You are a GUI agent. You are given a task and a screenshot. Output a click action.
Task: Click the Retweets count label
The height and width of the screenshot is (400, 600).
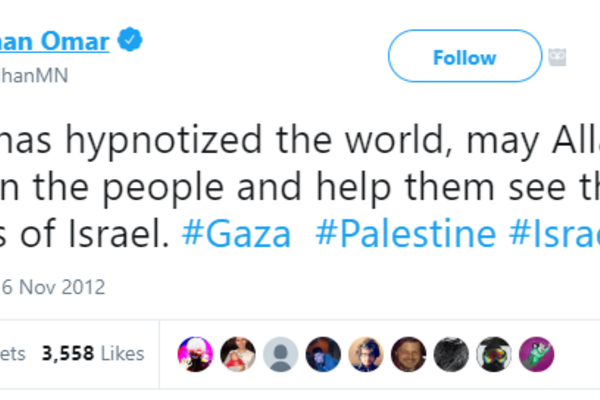pyautogui.click(x=12, y=353)
